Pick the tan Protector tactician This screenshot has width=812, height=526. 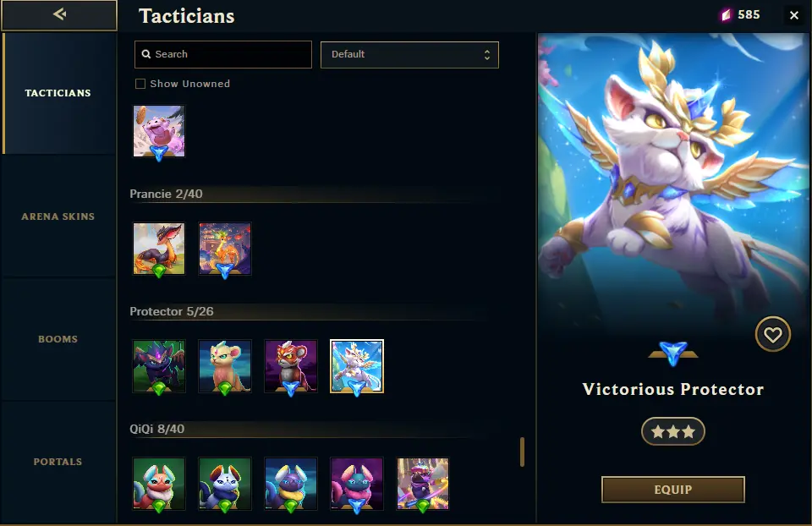coord(225,366)
